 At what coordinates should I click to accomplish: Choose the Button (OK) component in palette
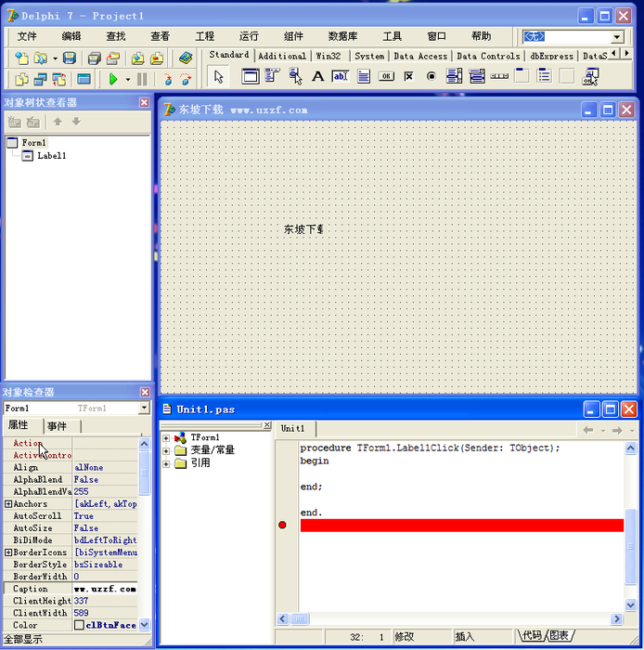[386, 77]
